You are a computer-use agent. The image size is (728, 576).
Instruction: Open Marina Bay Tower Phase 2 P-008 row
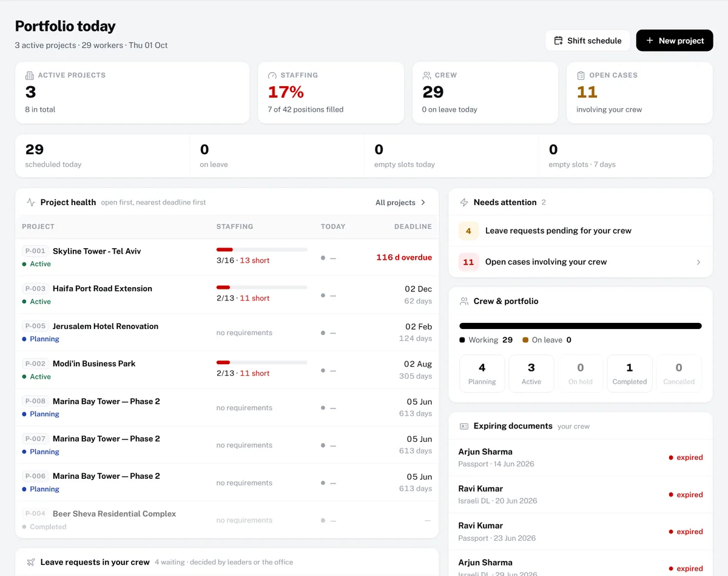click(227, 407)
